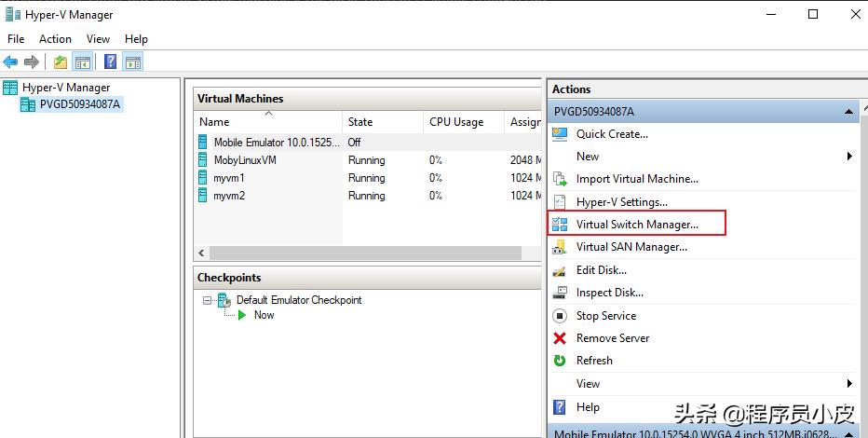Click the Virtual SAN Manager icon
Viewport: 868px width, 438px height.
[x=560, y=247]
